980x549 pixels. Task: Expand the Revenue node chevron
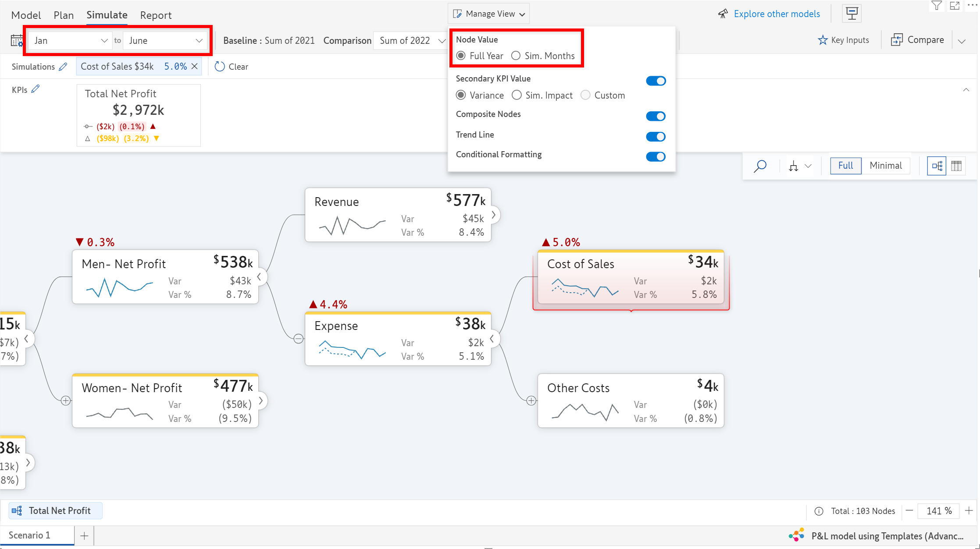pyautogui.click(x=494, y=215)
